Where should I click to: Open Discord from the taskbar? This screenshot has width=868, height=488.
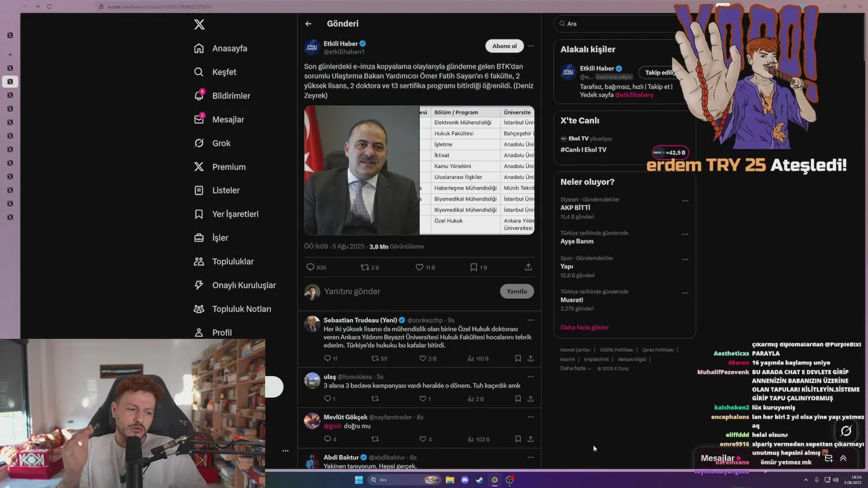pyautogui.click(x=465, y=480)
